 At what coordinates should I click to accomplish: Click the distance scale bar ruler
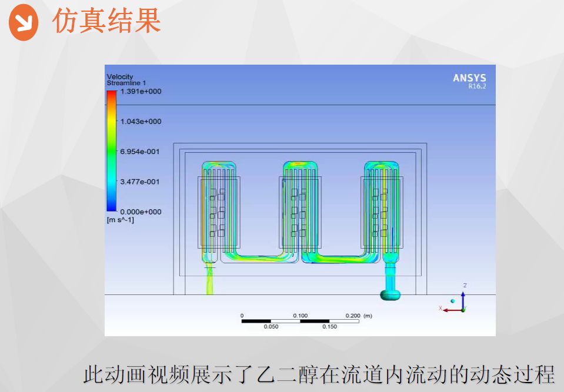point(300,321)
